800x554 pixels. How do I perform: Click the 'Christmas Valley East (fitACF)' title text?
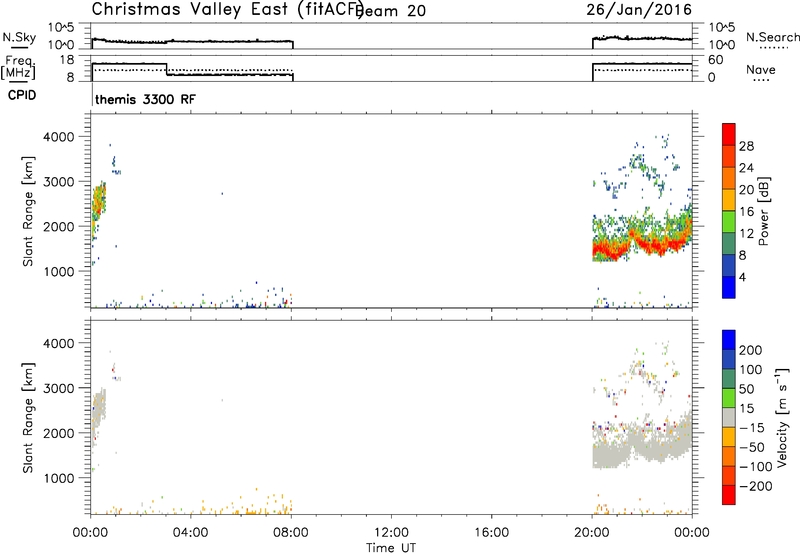pos(228,10)
